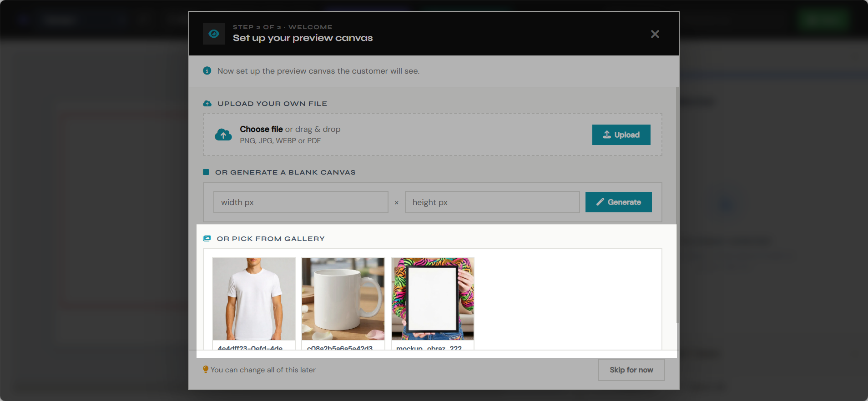This screenshot has width=868, height=401.
Task: Focus the width px input field
Action: point(301,202)
